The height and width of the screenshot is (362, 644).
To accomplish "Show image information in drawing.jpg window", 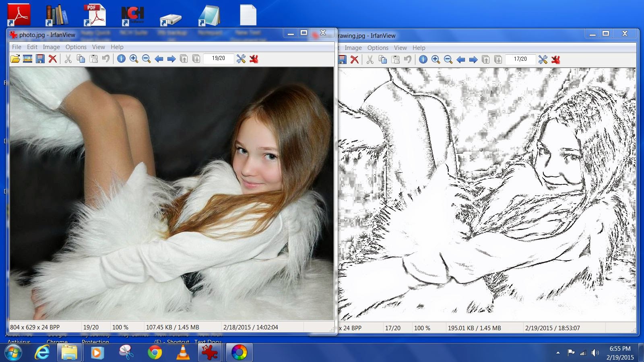I will tap(423, 60).
